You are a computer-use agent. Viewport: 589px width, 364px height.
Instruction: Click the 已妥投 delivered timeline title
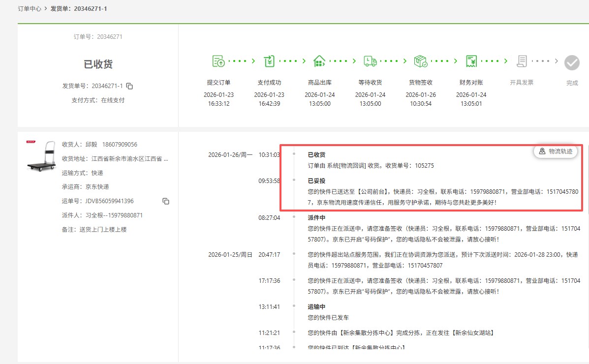pos(316,181)
